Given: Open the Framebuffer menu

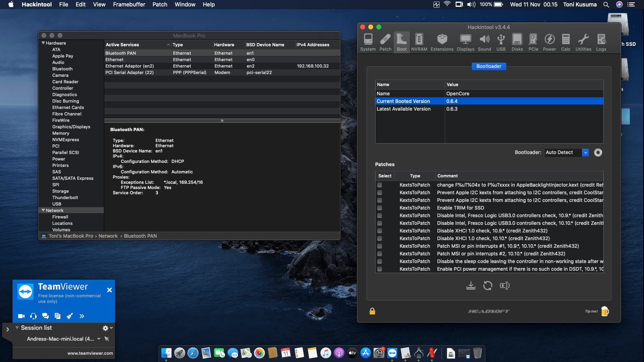Looking at the screenshot, I should (129, 4).
